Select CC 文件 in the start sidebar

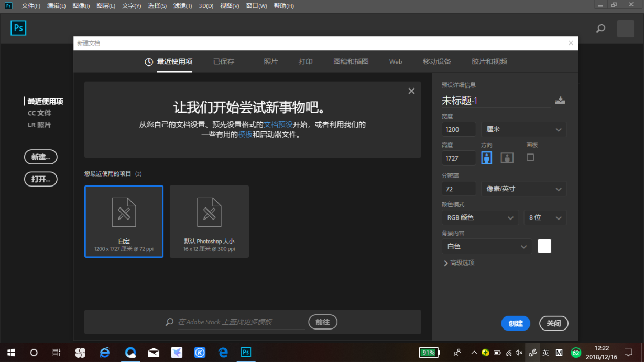point(40,113)
